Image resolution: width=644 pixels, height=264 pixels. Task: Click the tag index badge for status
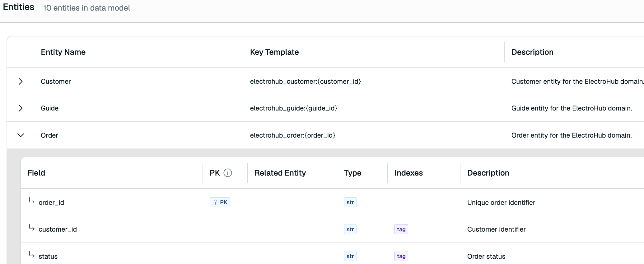pyautogui.click(x=401, y=256)
